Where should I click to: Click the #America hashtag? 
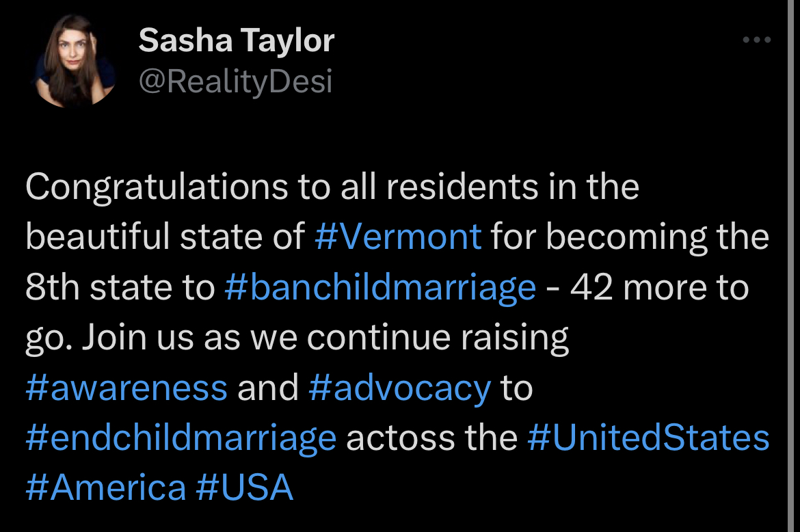coord(106,488)
